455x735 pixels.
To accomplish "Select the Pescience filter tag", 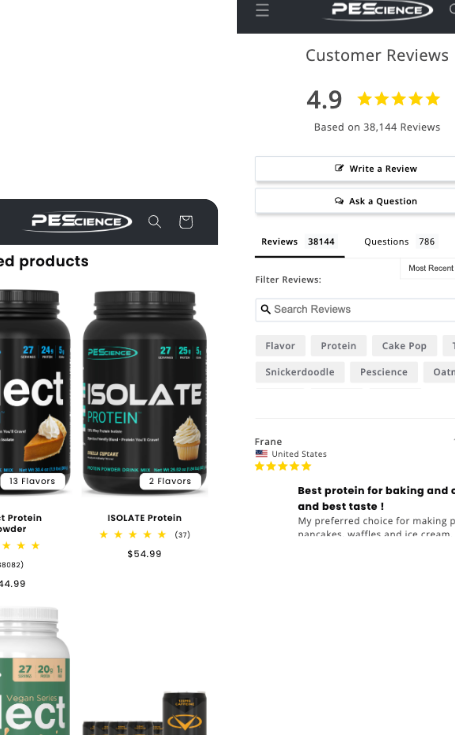I will 384,372.
